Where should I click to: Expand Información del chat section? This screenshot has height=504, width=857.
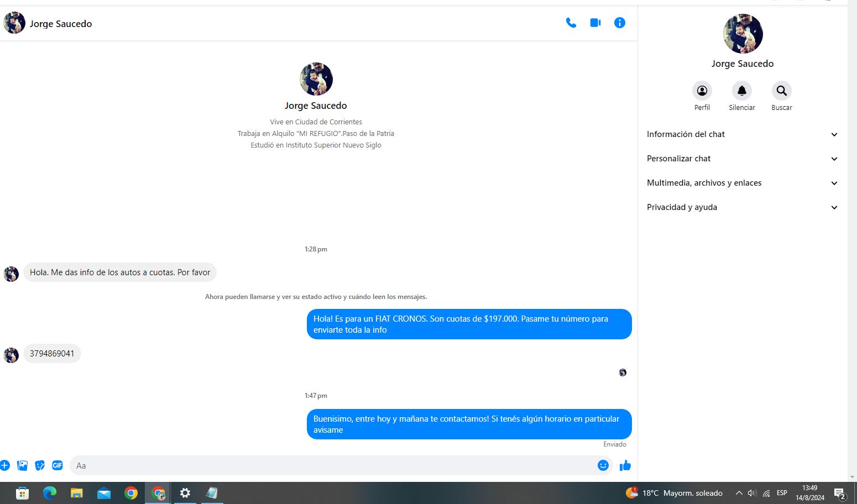pos(742,134)
